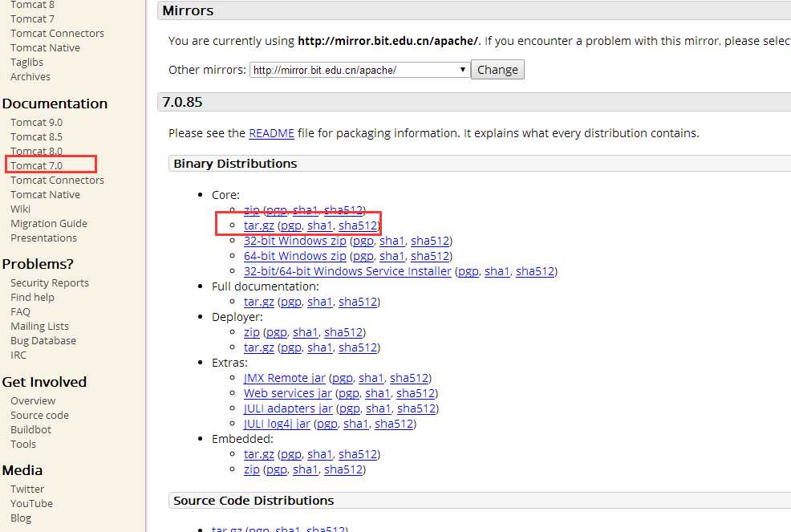
Task: Open the Buildbot link
Action: tap(30, 430)
